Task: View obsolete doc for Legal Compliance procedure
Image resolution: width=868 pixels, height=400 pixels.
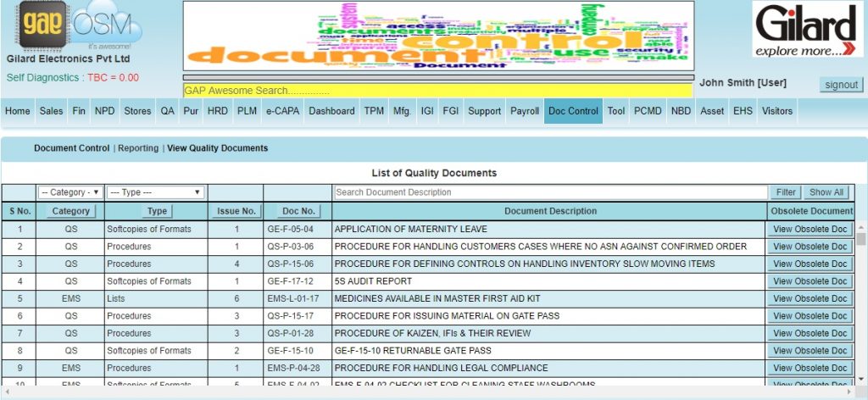Action: 810,368
